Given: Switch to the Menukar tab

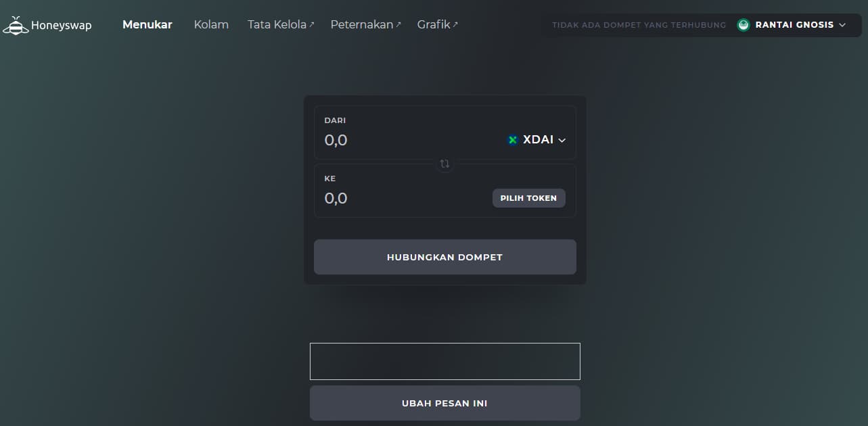Looking at the screenshot, I should [147, 24].
